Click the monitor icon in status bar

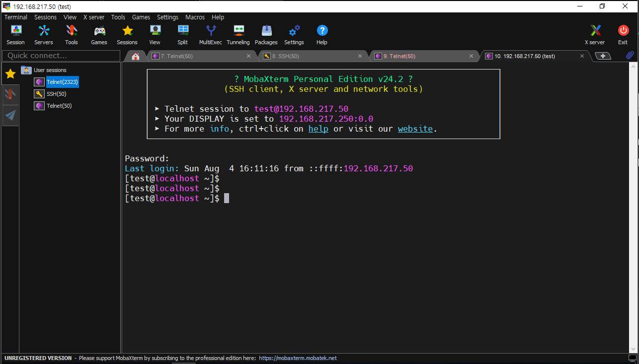[x=632, y=358]
